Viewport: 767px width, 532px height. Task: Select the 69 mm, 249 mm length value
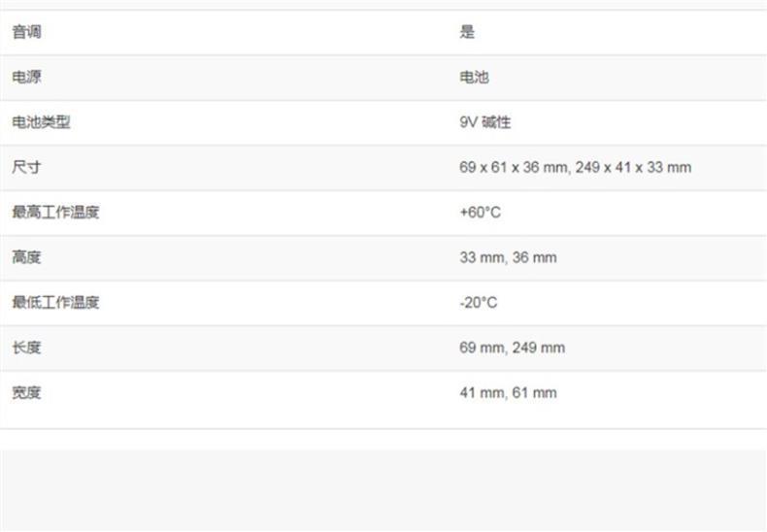pyautogui.click(x=512, y=348)
